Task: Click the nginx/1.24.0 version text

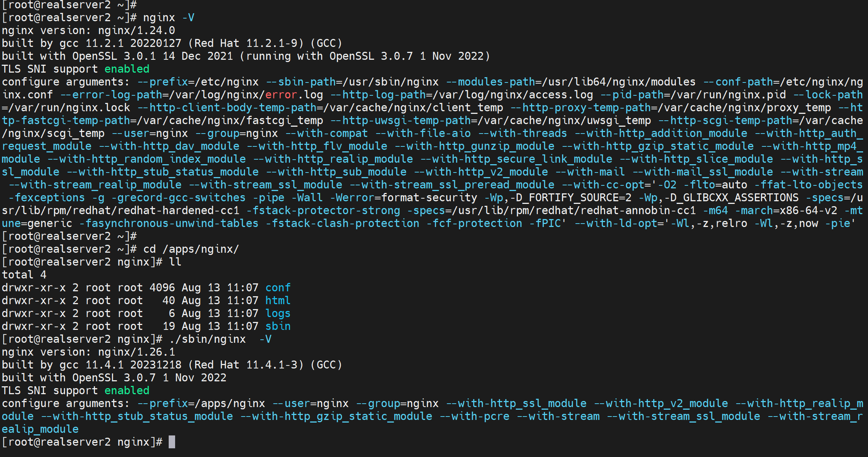Action: (137, 30)
